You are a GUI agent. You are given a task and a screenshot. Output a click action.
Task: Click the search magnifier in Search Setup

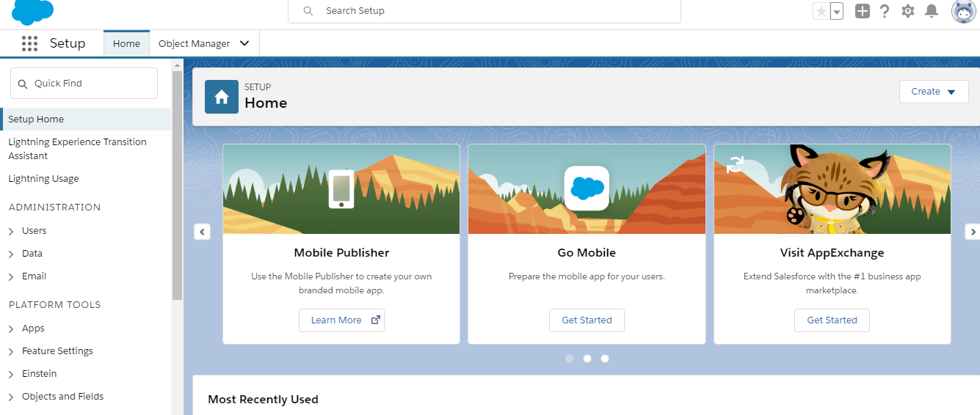tap(308, 11)
